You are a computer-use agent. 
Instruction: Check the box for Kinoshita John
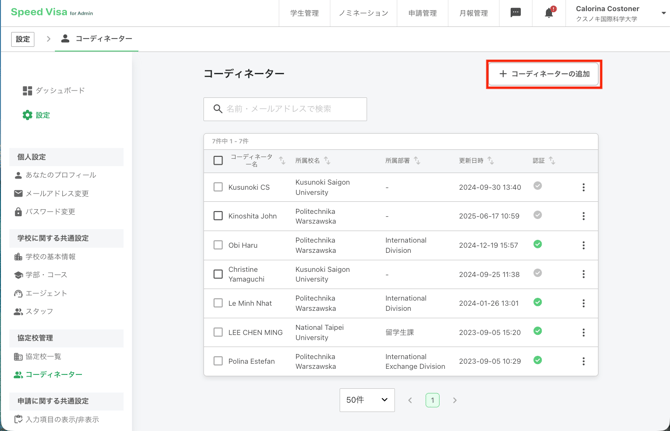[218, 216]
